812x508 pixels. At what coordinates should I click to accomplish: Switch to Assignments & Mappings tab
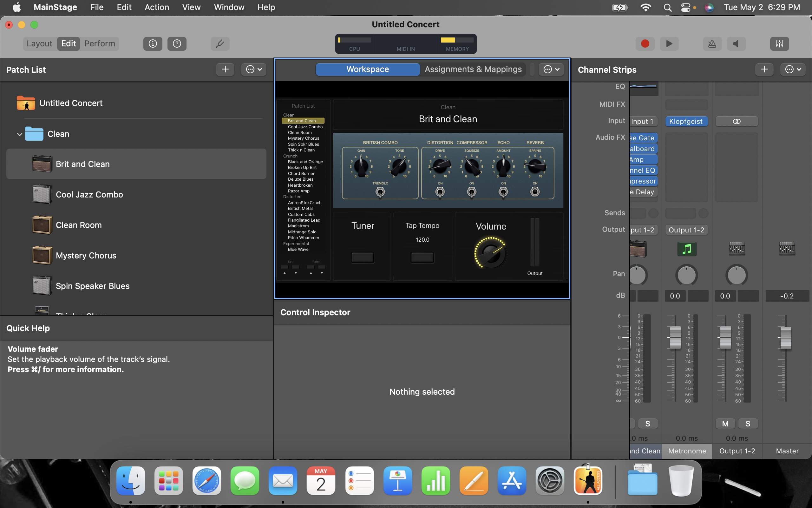point(473,69)
